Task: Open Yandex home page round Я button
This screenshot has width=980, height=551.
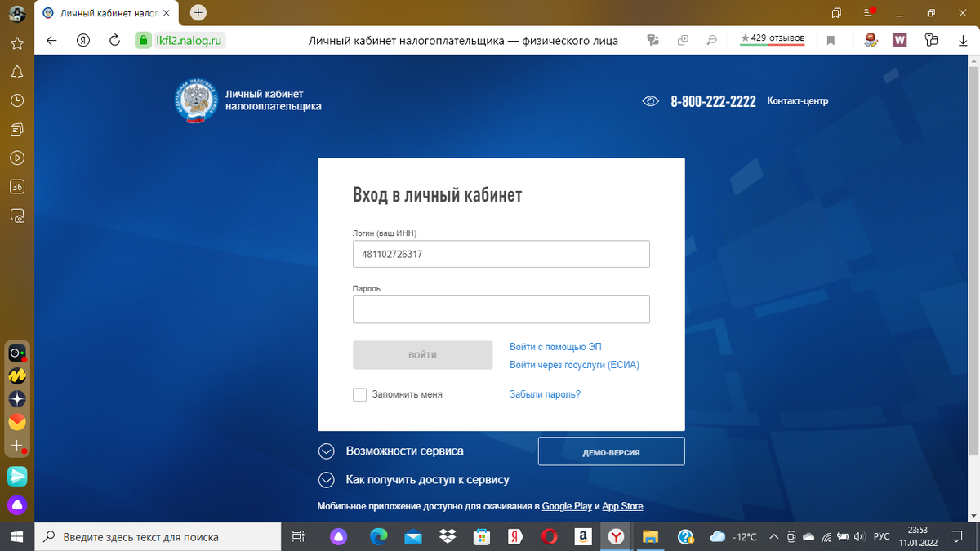Action: coord(82,40)
